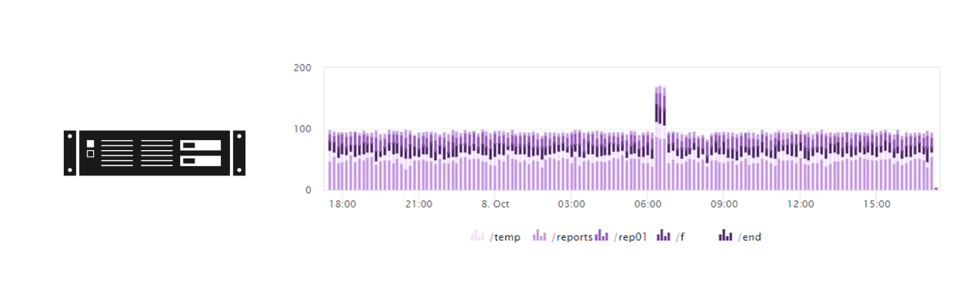The height and width of the screenshot is (297, 980).
Task: Select the tiny last bar at the chart's right end
Action: pyautogui.click(x=936, y=189)
